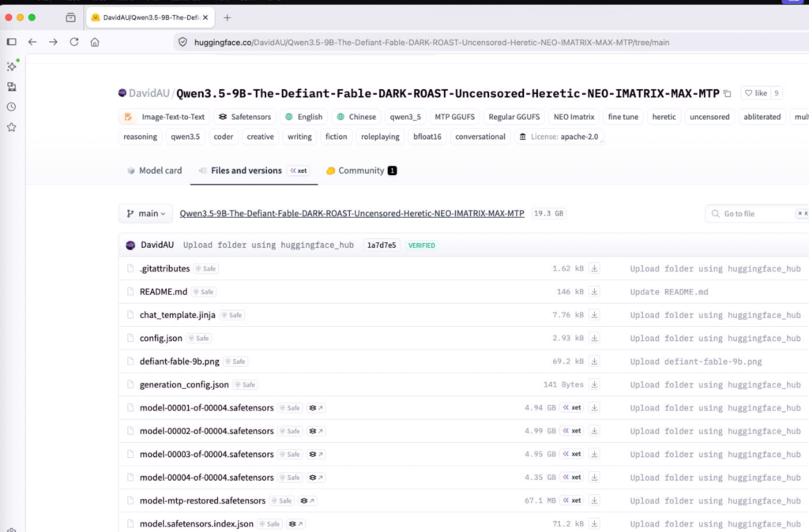Open the browser home page
Screen dimensions: 809x532
pyautogui.click(x=95, y=43)
